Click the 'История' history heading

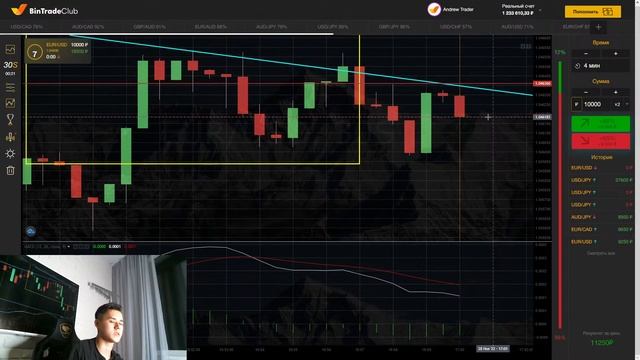601,157
